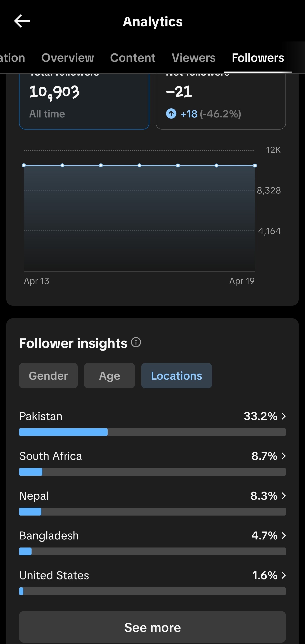Select the Apr 19 chart data point
The image size is (305, 644).
point(255,165)
